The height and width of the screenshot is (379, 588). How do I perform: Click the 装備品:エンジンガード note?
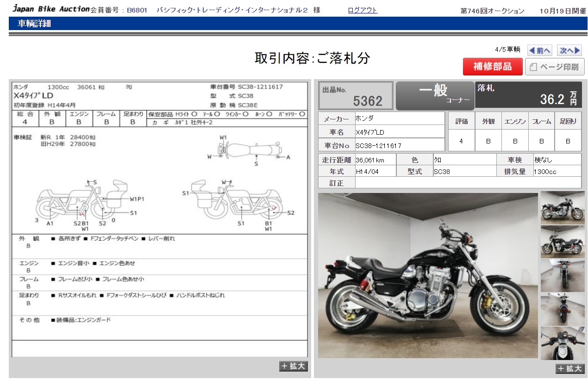coord(81,320)
